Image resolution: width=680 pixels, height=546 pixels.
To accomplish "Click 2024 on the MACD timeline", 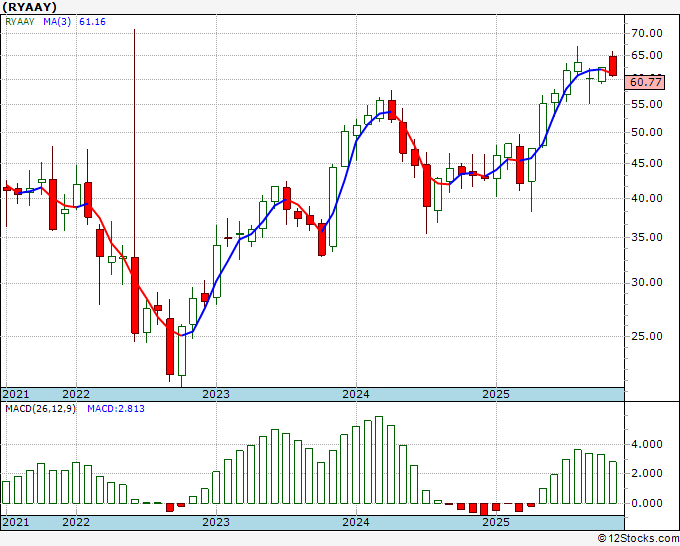I will coord(356,522).
